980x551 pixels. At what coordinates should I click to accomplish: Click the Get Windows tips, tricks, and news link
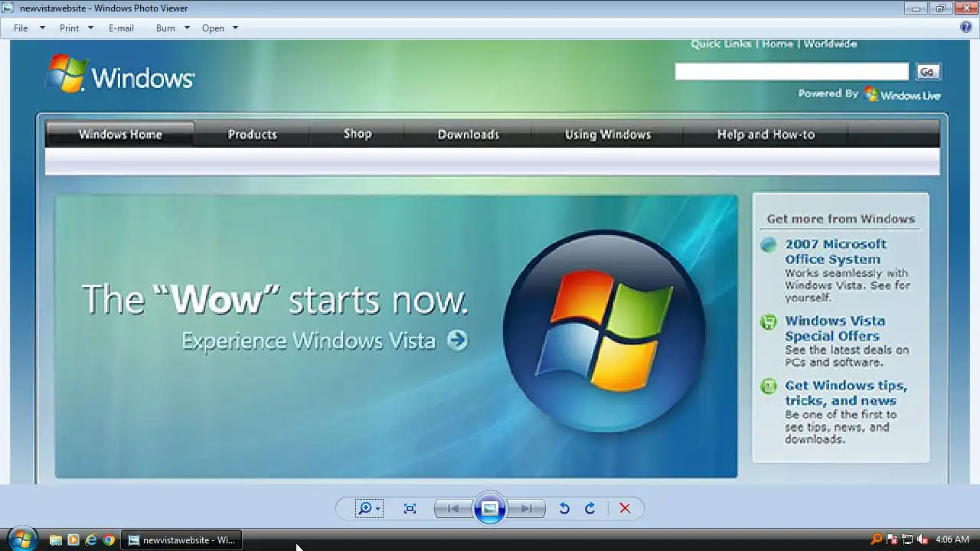point(846,393)
